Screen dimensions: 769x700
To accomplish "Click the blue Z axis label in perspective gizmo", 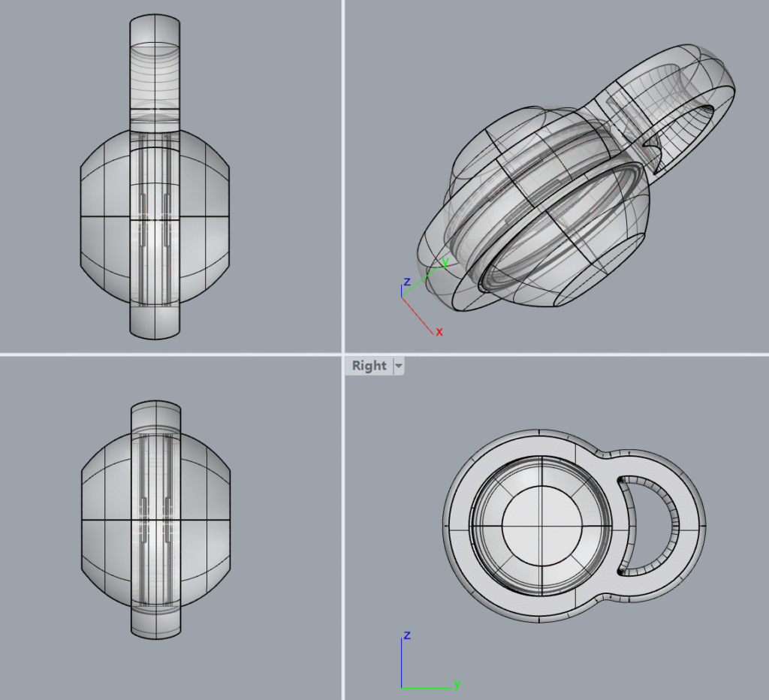I will 407,282.
